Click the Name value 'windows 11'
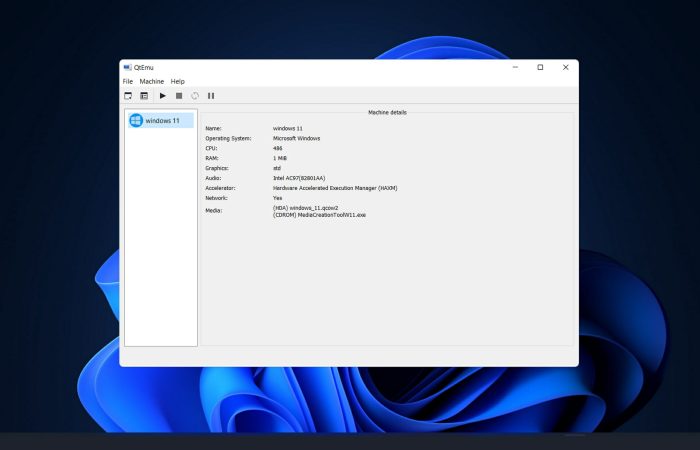 click(x=288, y=129)
